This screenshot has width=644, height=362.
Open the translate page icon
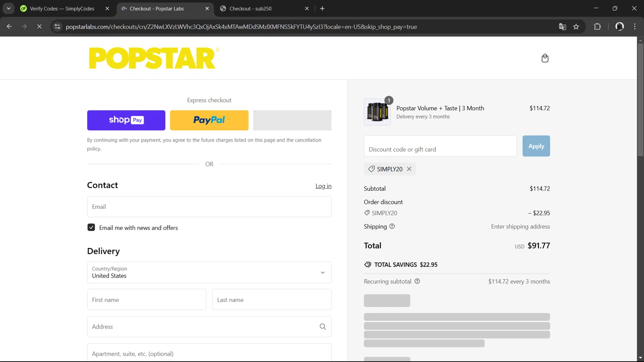562,27
